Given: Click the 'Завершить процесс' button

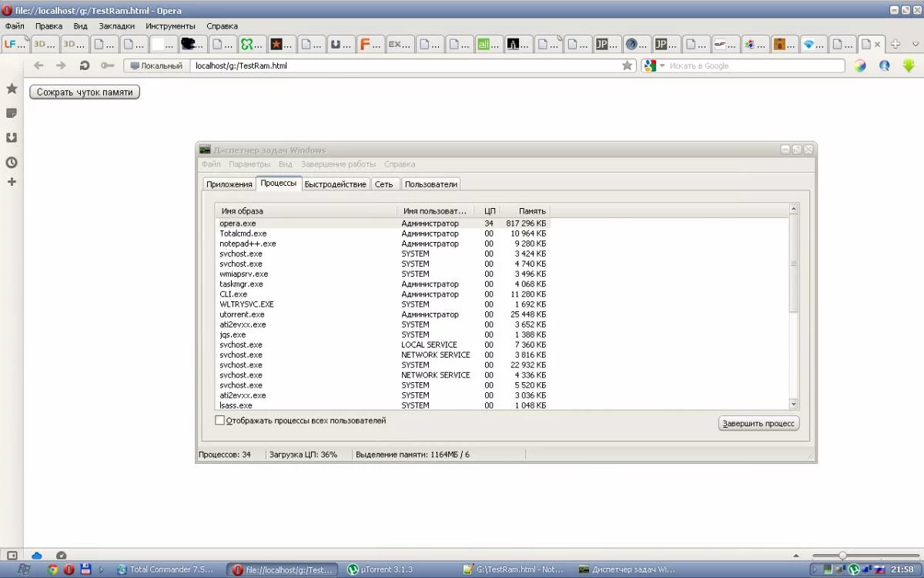Looking at the screenshot, I should click(758, 424).
